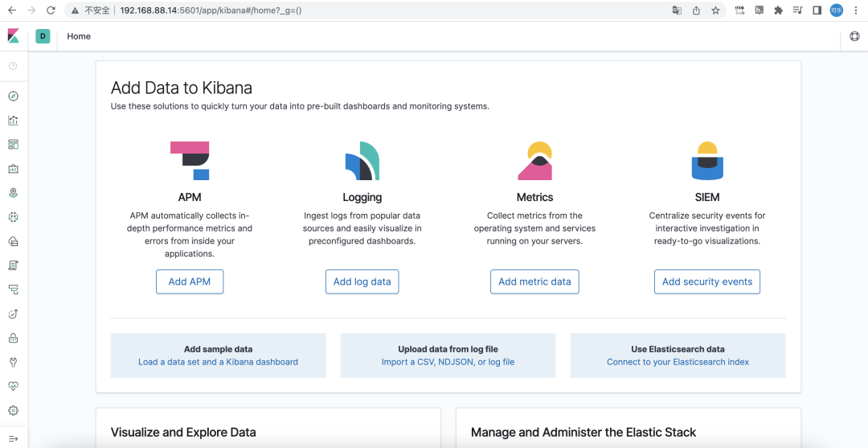
Task: Expand the sidebar navigation at the bottom
Action: [13, 438]
